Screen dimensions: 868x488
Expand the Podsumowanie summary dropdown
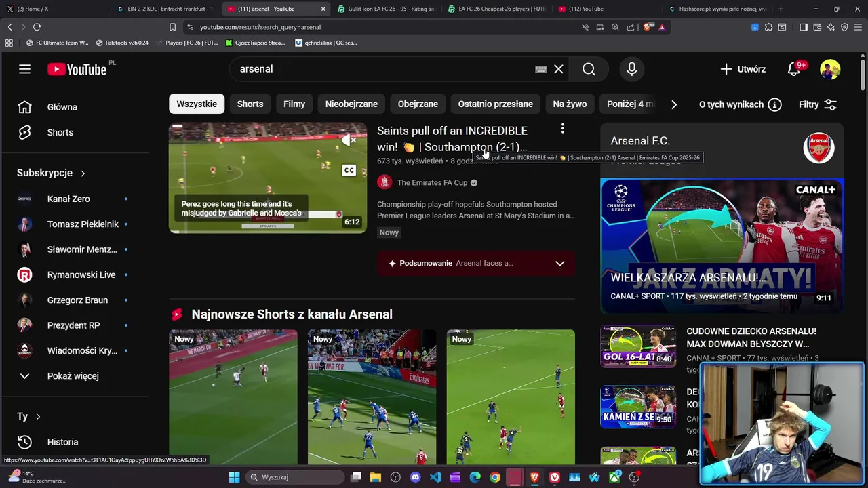(560, 263)
